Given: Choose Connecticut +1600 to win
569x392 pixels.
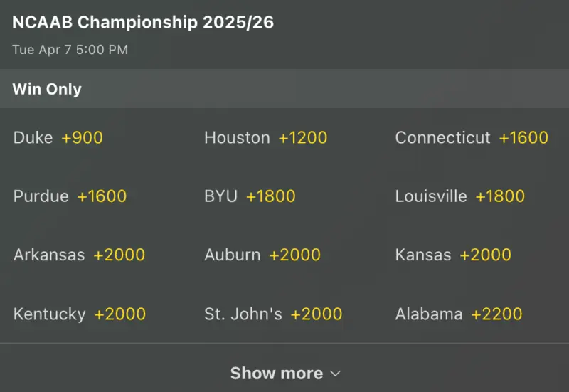Looking at the screenshot, I should 472,138.
